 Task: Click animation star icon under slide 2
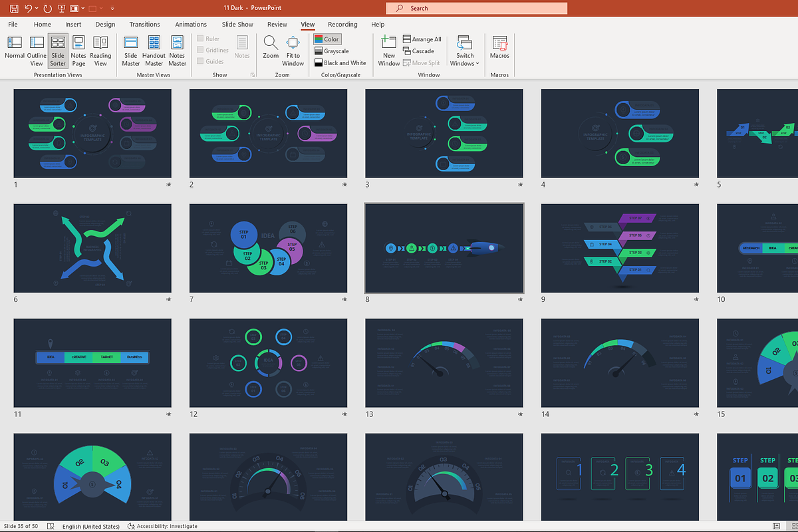click(x=344, y=185)
